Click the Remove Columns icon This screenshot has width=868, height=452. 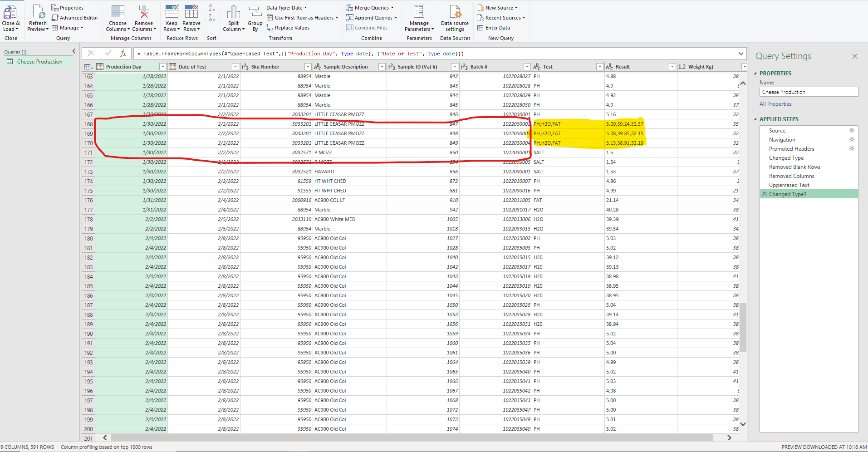pyautogui.click(x=144, y=12)
